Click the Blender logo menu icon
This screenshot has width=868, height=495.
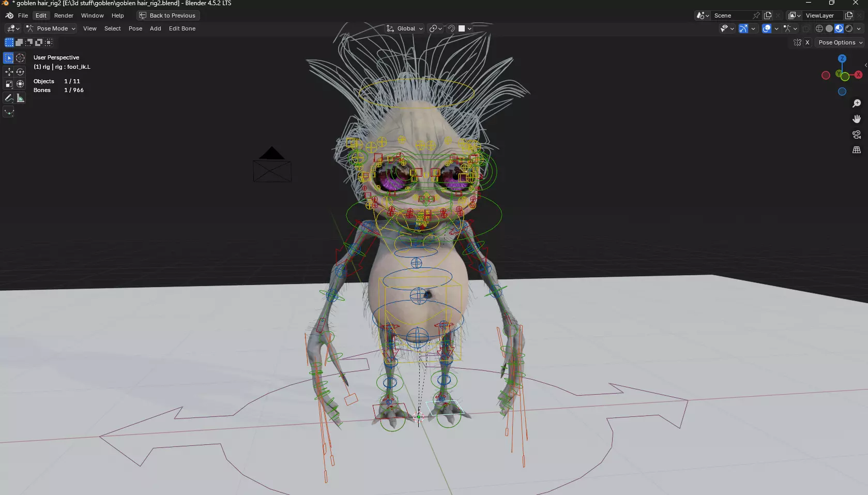9,16
